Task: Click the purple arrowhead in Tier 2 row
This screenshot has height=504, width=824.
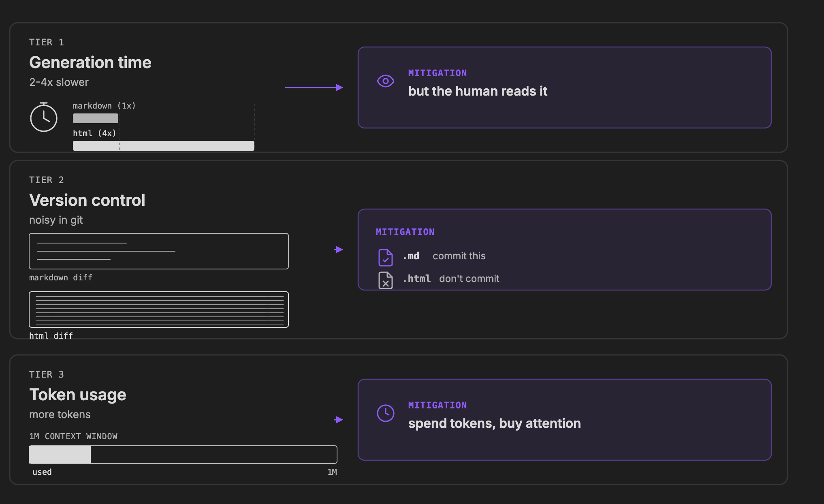Action: [339, 250]
